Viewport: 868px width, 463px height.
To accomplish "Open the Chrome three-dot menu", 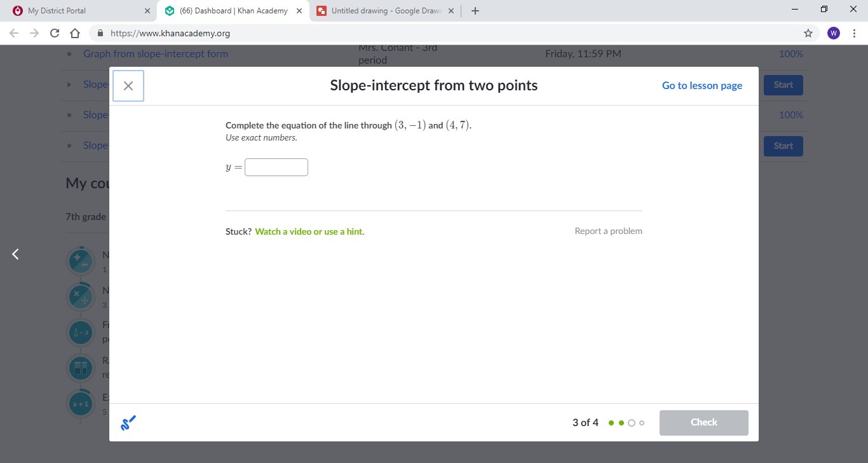I will tap(854, 33).
